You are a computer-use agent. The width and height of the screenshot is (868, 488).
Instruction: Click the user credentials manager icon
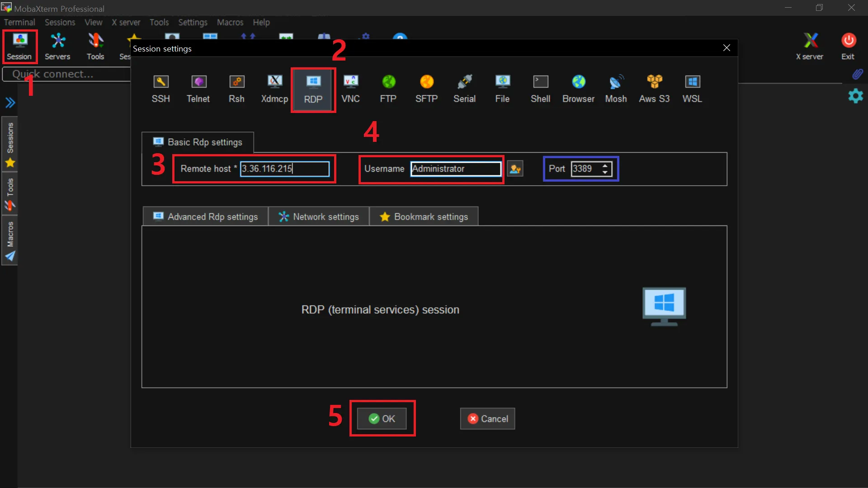coord(515,169)
